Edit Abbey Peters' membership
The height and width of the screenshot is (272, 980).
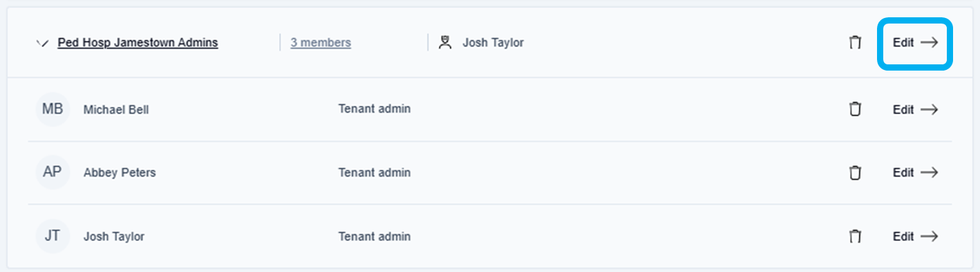tap(915, 172)
